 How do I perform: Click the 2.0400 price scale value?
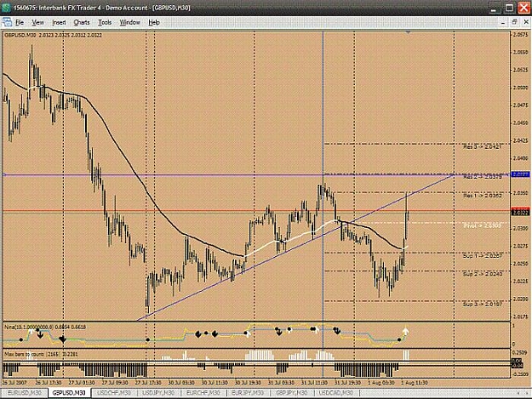(x=520, y=158)
